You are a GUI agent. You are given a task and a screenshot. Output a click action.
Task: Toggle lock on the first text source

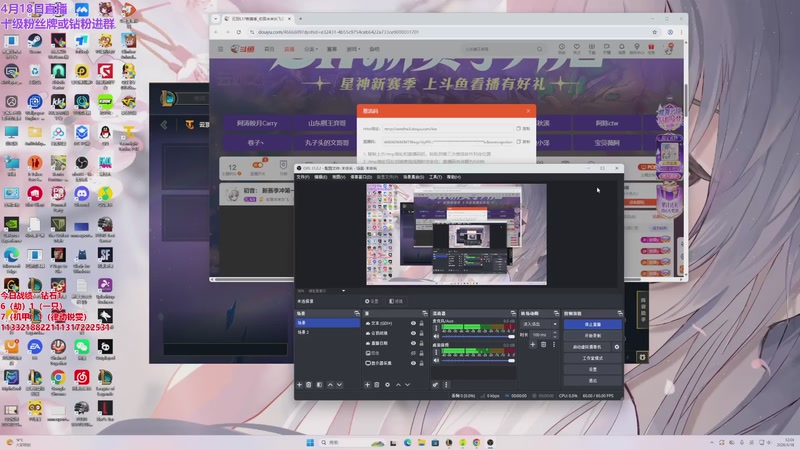421,323
